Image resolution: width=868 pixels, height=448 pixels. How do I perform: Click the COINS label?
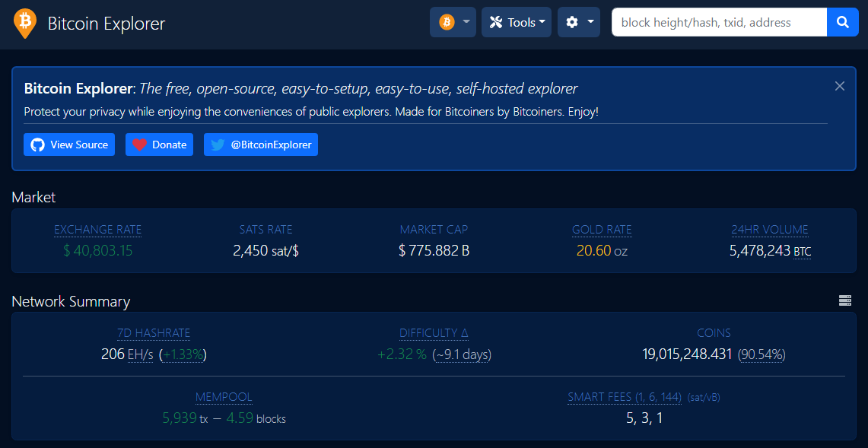click(x=714, y=333)
